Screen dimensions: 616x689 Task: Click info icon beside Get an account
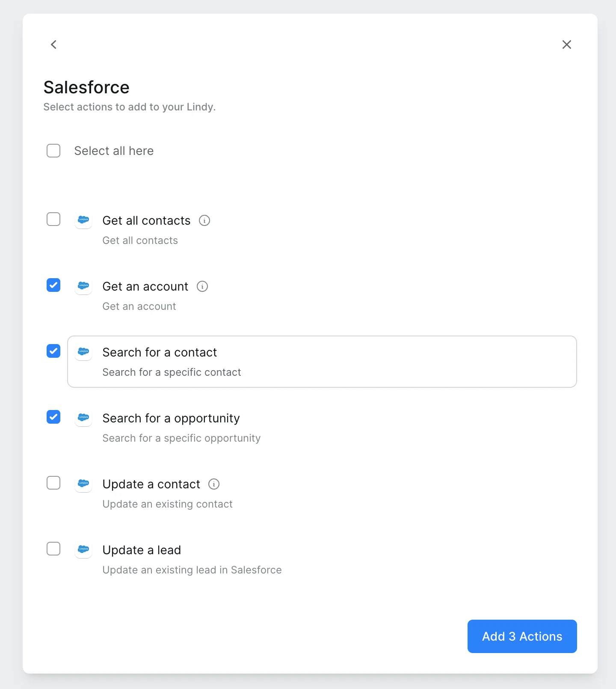coord(202,286)
